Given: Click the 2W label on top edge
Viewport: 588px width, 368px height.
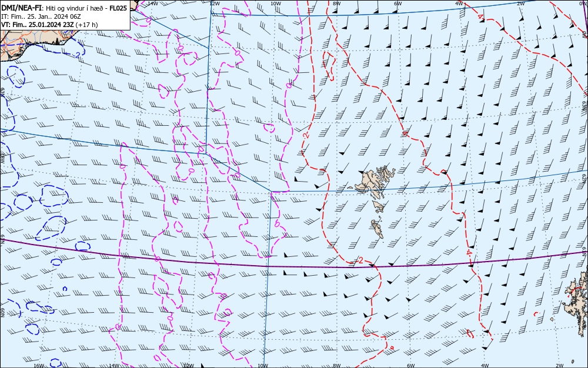Looking at the screenshot, I should pyautogui.click(x=520, y=3).
